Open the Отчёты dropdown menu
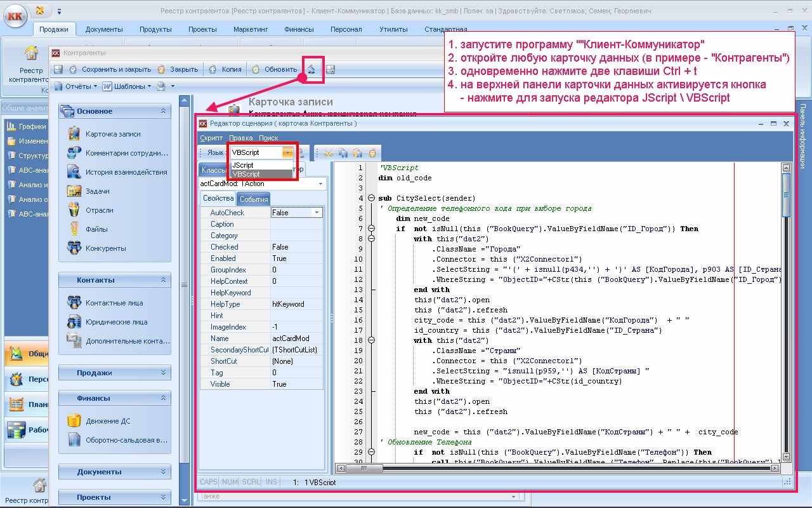The image size is (812, 508). coord(75,86)
